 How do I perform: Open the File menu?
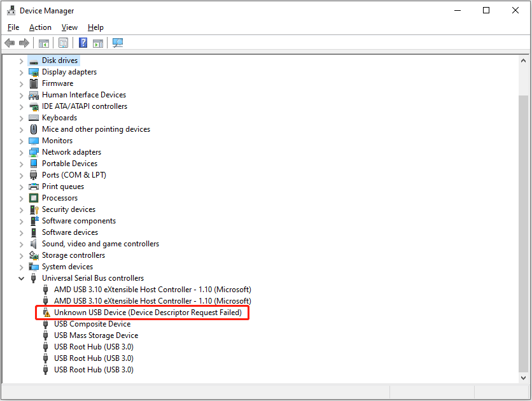click(13, 27)
